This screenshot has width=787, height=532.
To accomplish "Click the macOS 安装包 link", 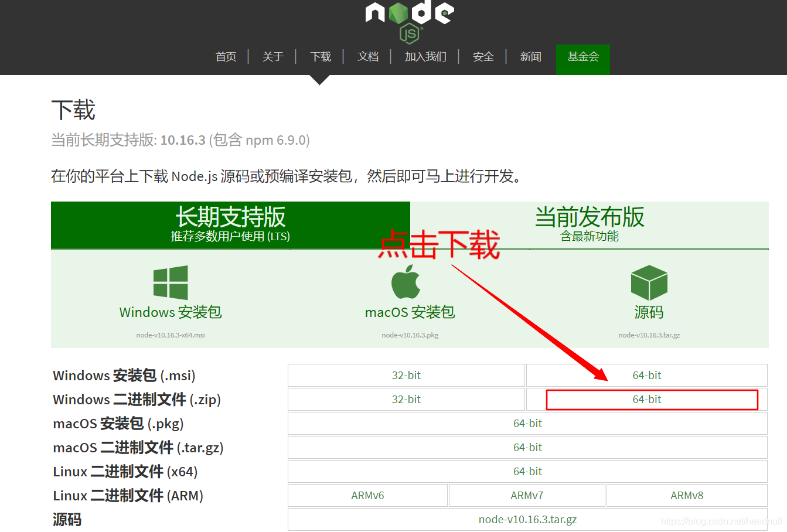I will coord(410,312).
